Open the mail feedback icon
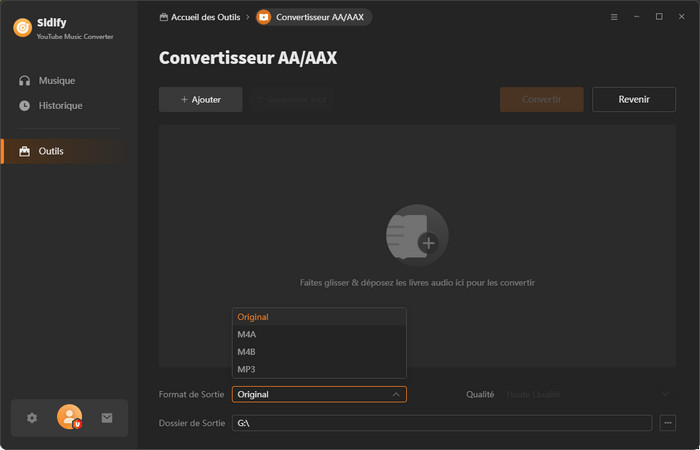 pos(107,418)
